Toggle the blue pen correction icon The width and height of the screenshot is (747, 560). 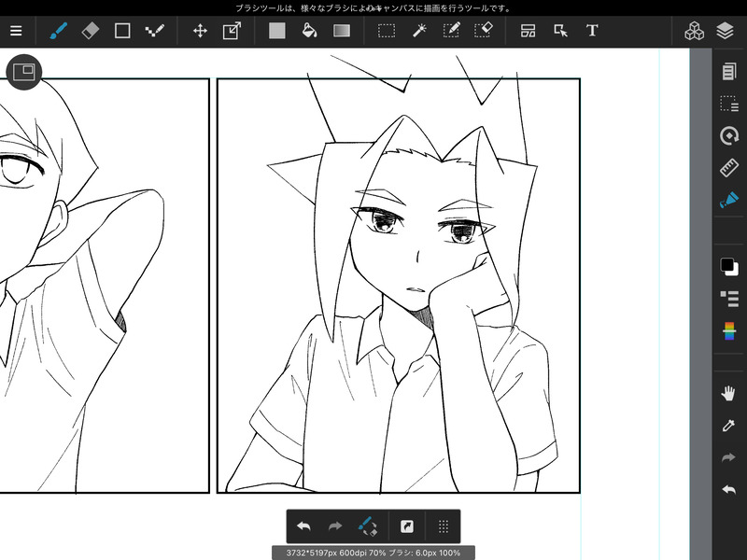[x=729, y=200]
